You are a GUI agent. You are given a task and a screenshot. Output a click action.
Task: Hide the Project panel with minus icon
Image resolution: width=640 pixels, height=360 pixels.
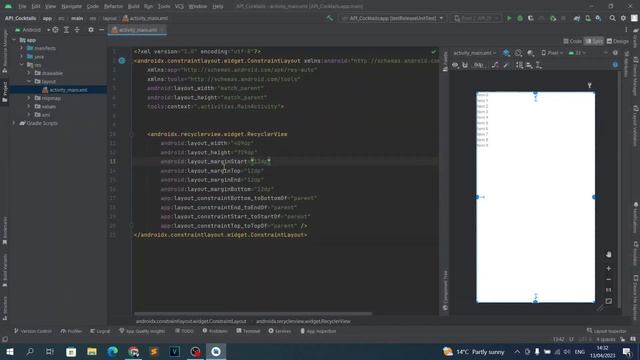(x=101, y=30)
